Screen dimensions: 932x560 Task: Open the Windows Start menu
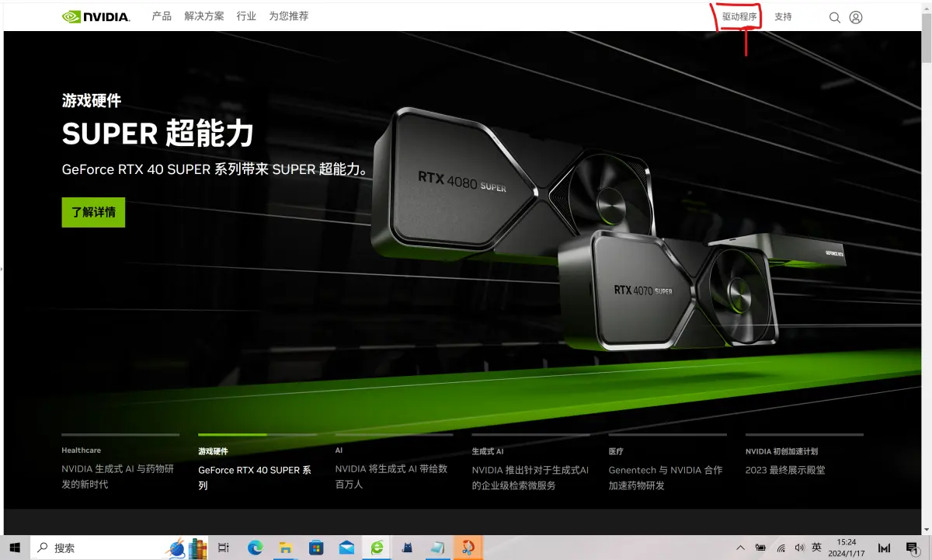(x=15, y=548)
